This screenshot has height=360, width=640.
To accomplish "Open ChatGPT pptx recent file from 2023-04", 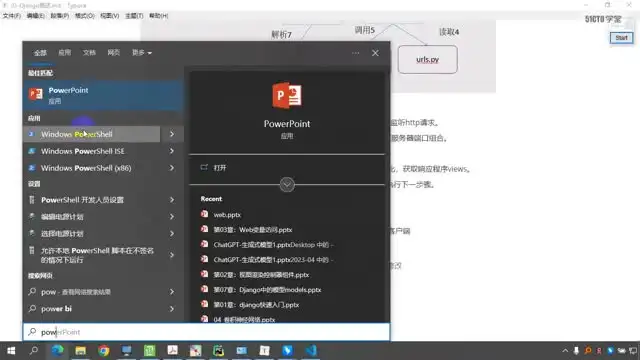I will 267,260.
